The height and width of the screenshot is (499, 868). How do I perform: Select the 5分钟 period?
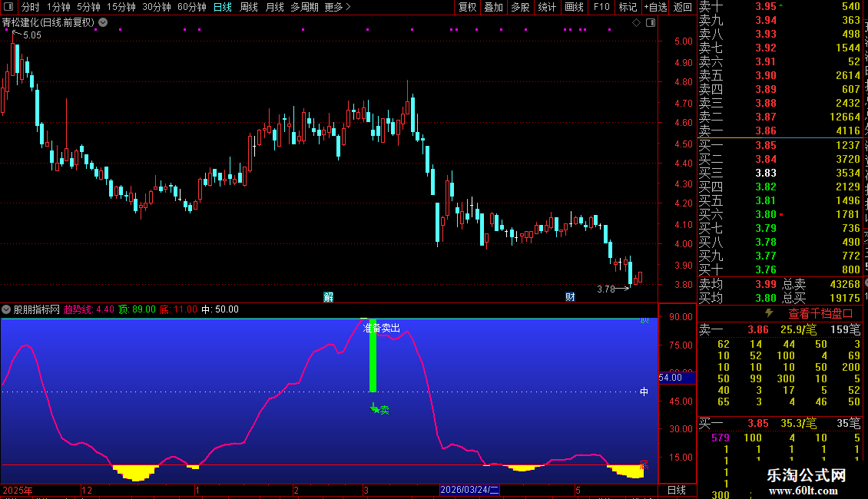(88, 7)
